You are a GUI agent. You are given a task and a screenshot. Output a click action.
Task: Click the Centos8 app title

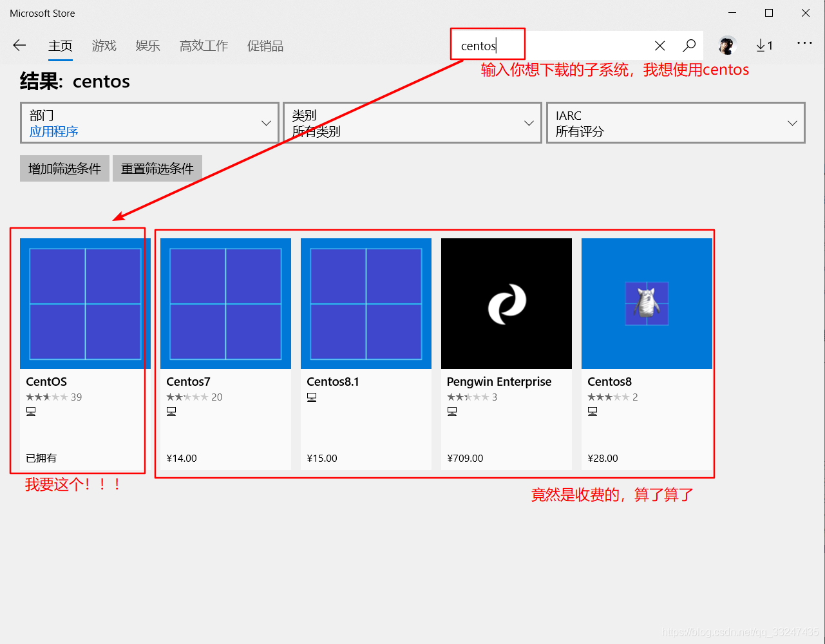[609, 382]
